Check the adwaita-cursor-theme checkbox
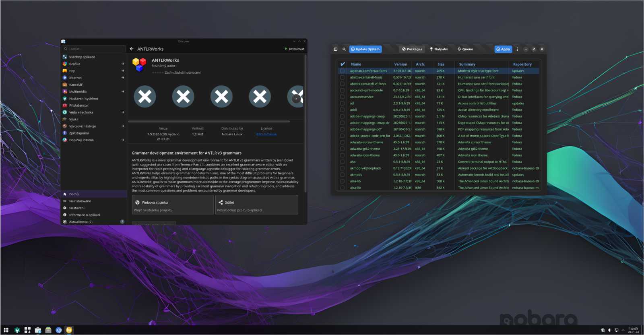The image size is (644, 335). point(342,142)
